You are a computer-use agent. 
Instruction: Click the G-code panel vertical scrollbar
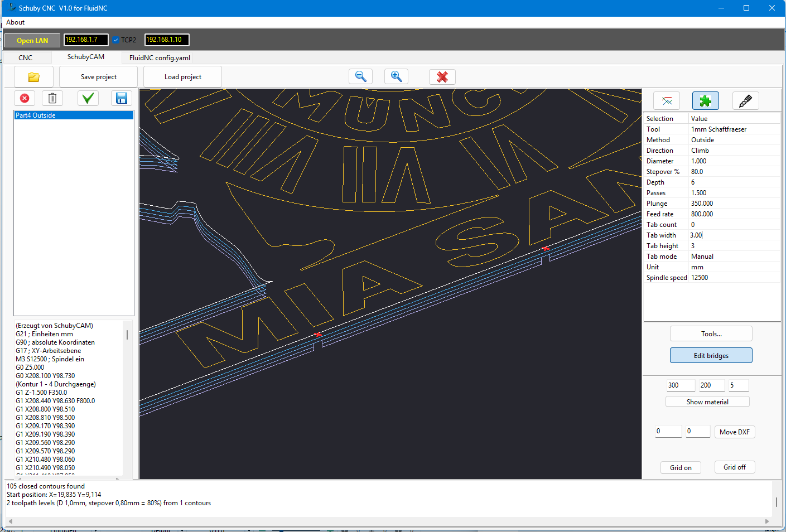tap(127, 335)
